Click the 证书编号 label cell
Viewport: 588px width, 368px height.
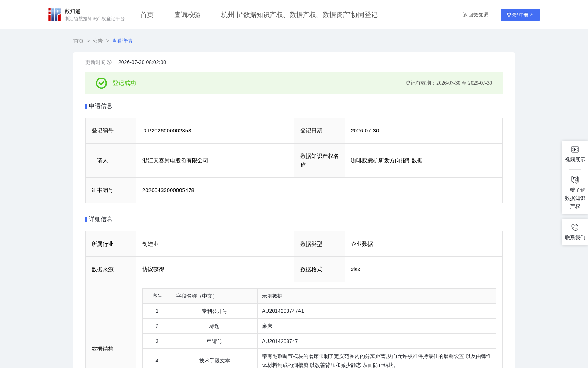tap(111, 190)
